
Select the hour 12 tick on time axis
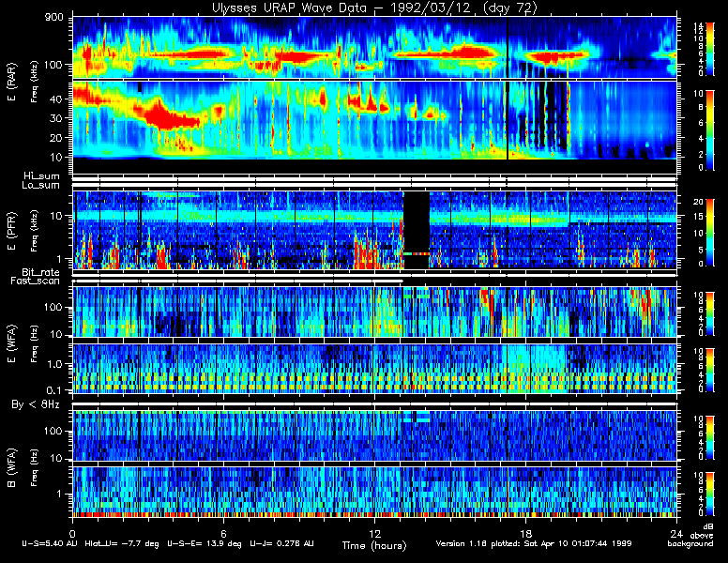[x=374, y=533]
